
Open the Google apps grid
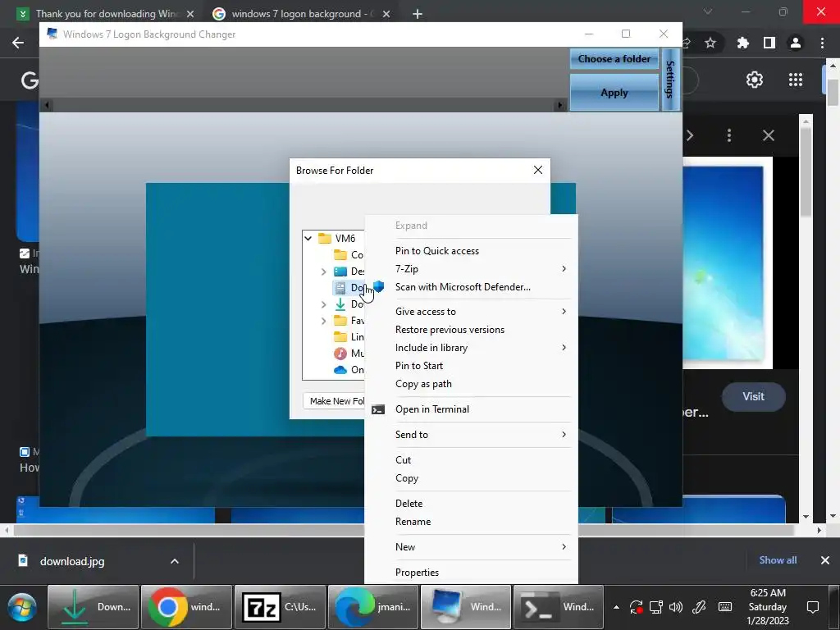pyautogui.click(x=796, y=80)
